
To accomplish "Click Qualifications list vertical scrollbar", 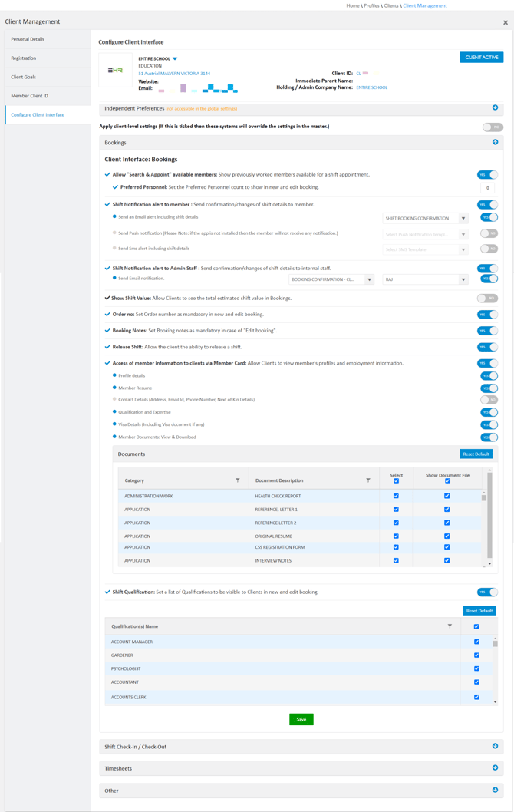I will pos(496,670).
